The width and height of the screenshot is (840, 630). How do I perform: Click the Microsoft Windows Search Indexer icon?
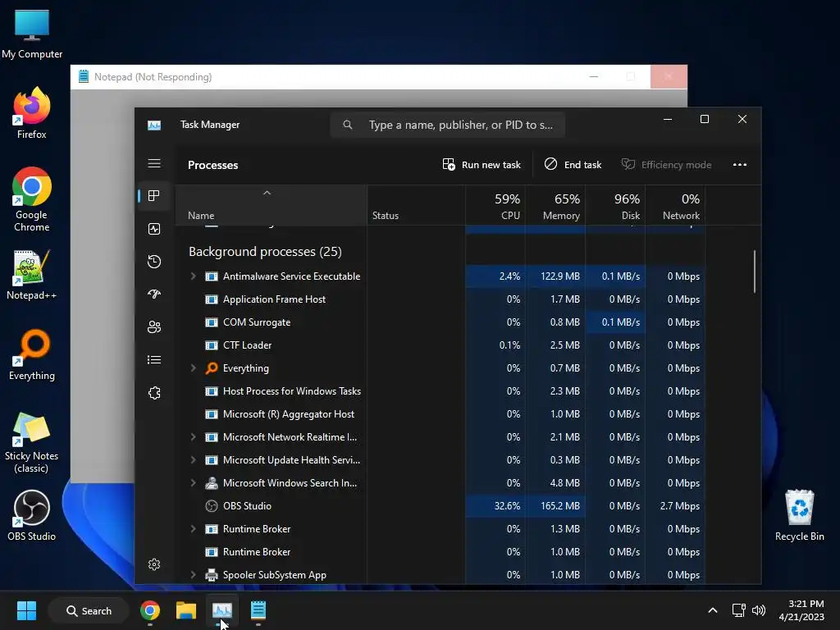(x=212, y=482)
